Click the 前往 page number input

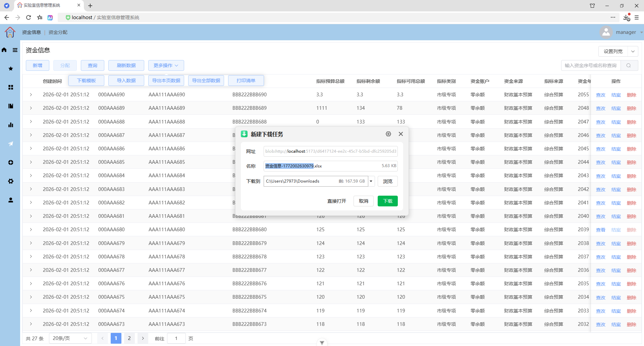tap(176, 338)
